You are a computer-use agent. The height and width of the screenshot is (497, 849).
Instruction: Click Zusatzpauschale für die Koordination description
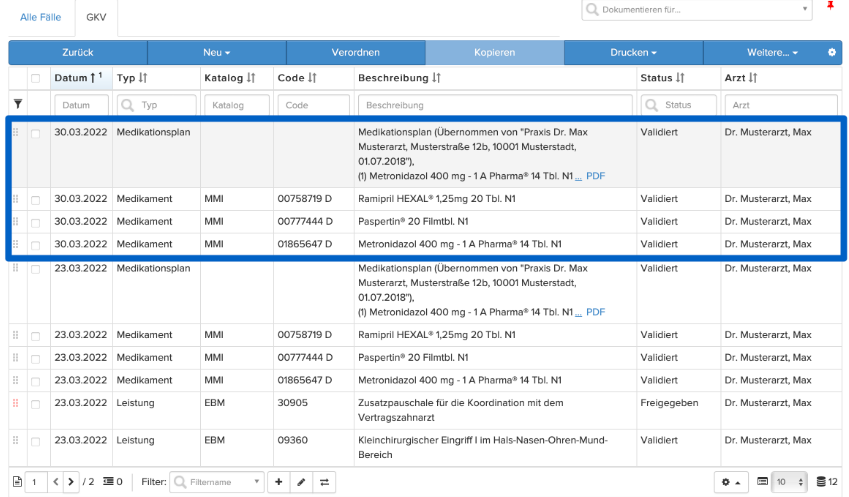pos(461,410)
